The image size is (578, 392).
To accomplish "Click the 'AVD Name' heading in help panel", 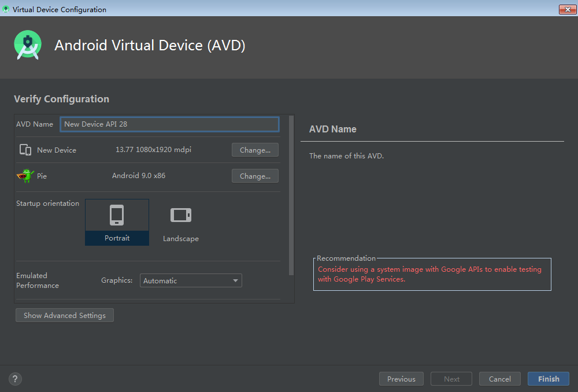I will [332, 129].
